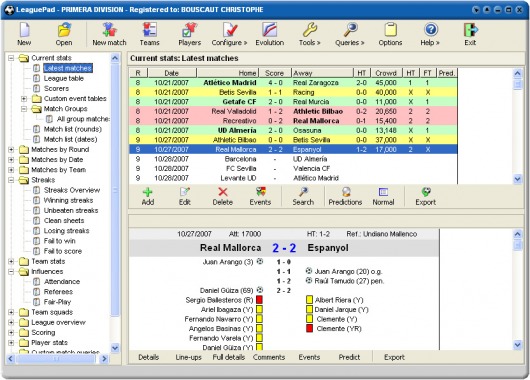Open the Help toolbar menu
Screen dimensions: 530x380
(x=430, y=34)
